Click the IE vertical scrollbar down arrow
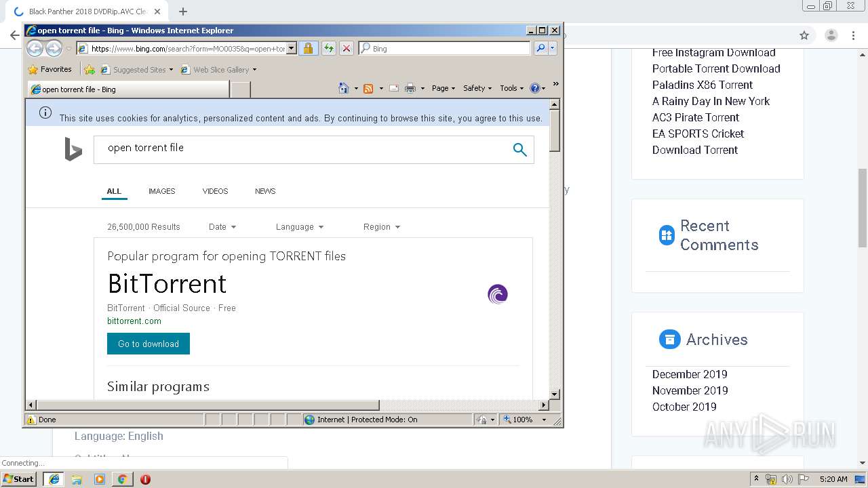The image size is (868, 488). pos(554,394)
